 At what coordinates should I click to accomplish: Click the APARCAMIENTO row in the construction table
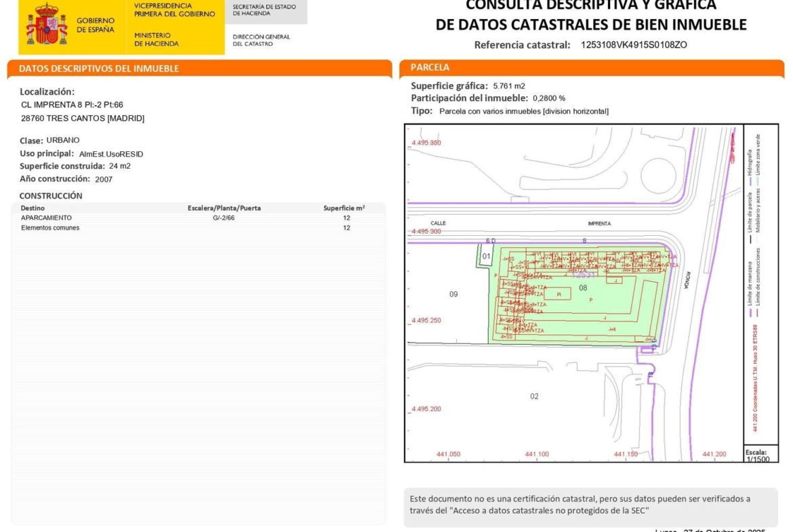pos(46,218)
